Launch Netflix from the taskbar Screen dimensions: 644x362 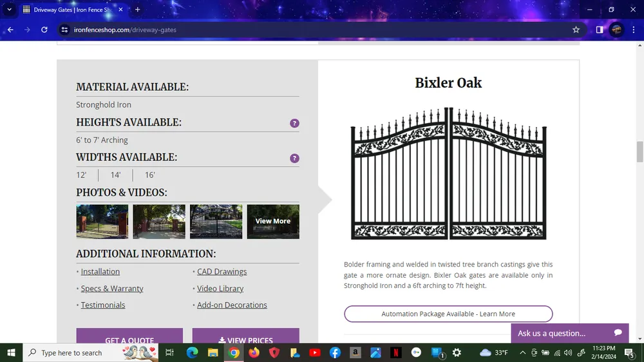pyautogui.click(x=396, y=352)
